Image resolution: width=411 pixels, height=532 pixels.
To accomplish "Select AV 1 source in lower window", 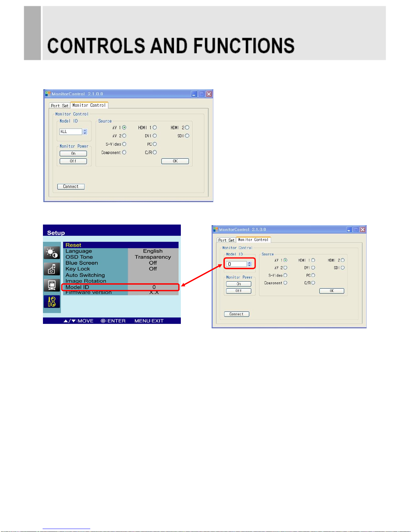I will click(286, 260).
